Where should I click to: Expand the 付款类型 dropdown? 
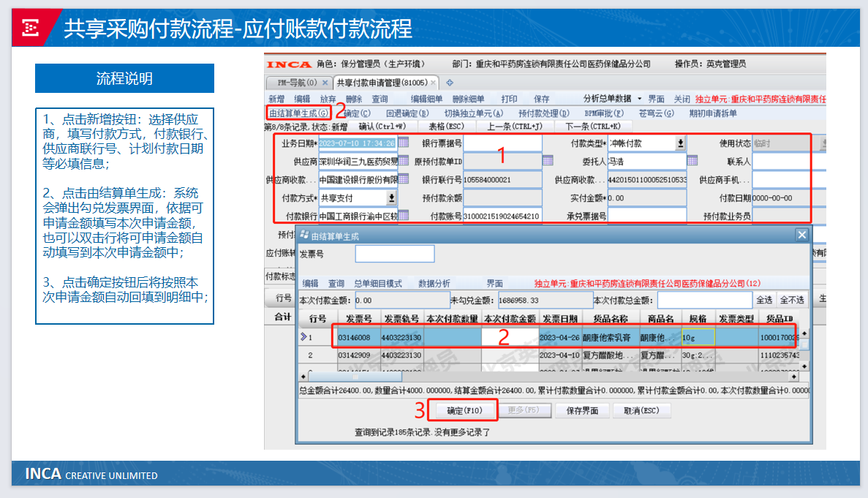tap(680, 143)
